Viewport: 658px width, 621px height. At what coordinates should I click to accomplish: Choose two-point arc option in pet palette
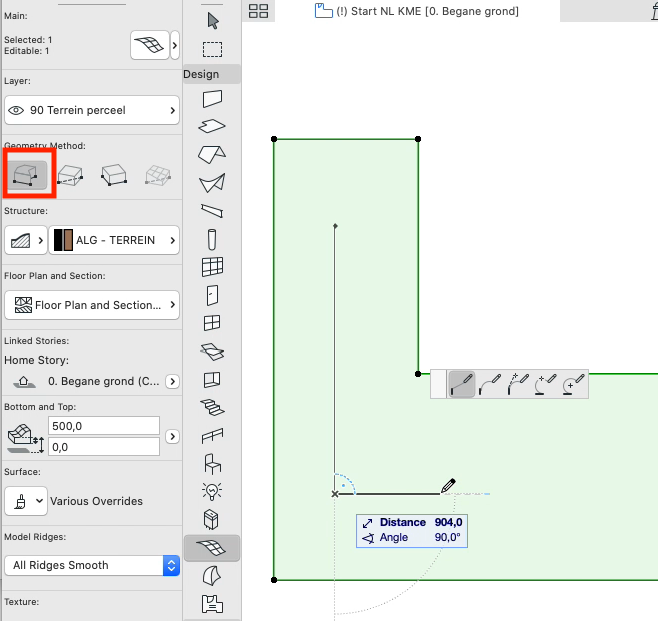tap(546, 384)
